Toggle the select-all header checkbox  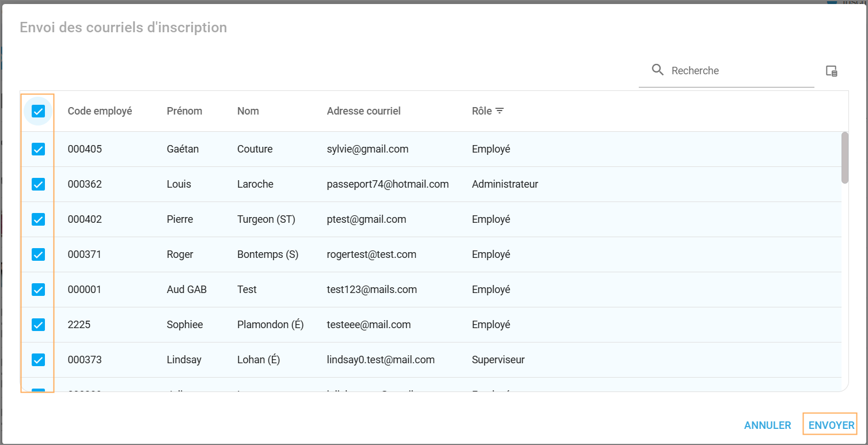point(38,111)
